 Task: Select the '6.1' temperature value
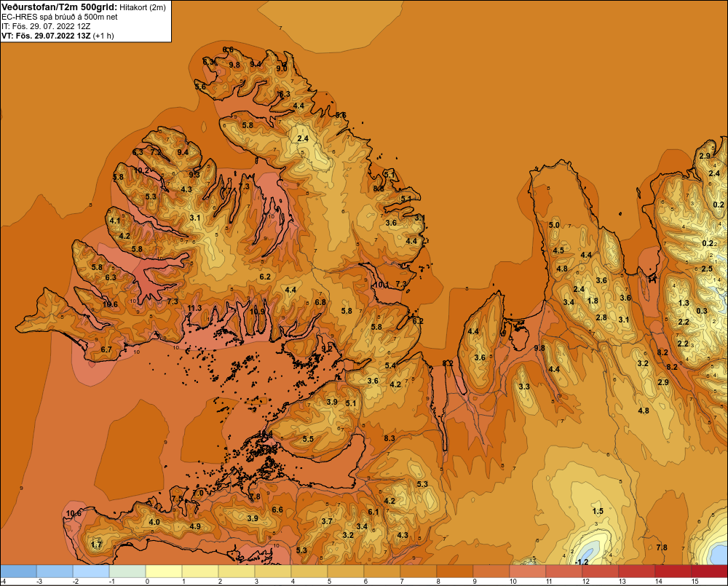(x=373, y=512)
